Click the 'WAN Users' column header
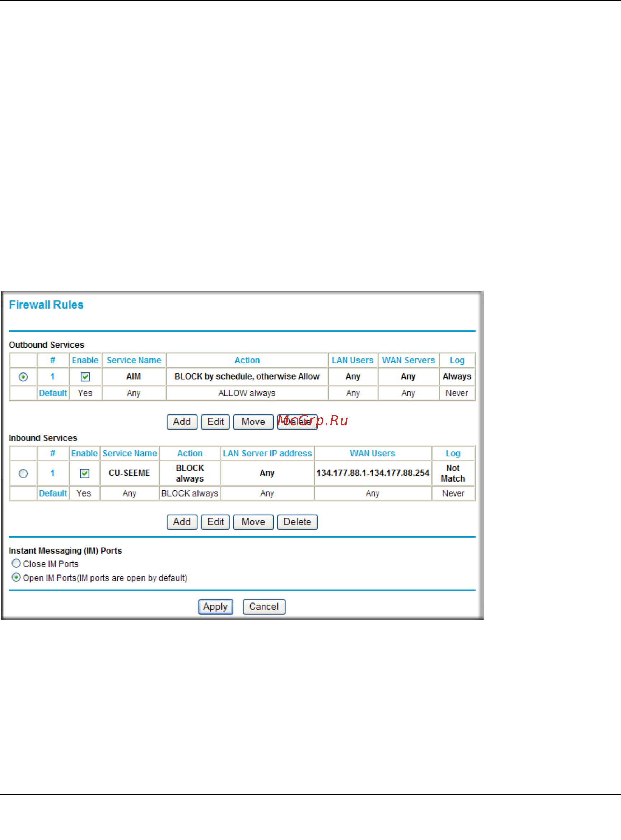This screenshot has height=840, width=621. 373,454
